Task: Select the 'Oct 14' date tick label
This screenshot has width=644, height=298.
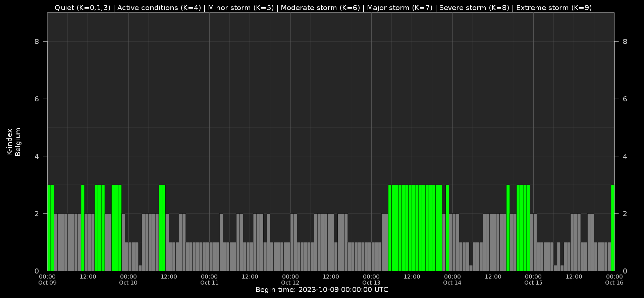Action: click(452, 283)
